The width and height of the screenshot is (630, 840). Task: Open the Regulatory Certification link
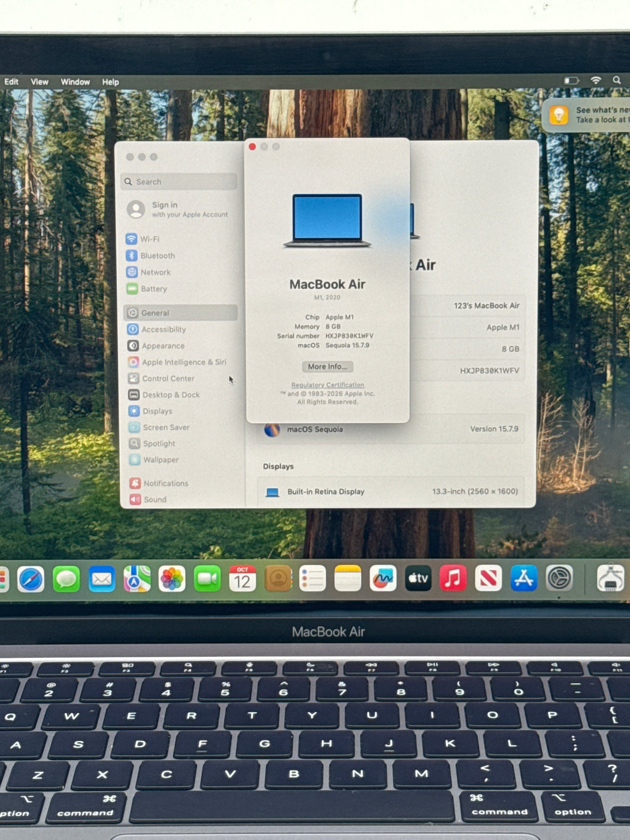[328, 385]
